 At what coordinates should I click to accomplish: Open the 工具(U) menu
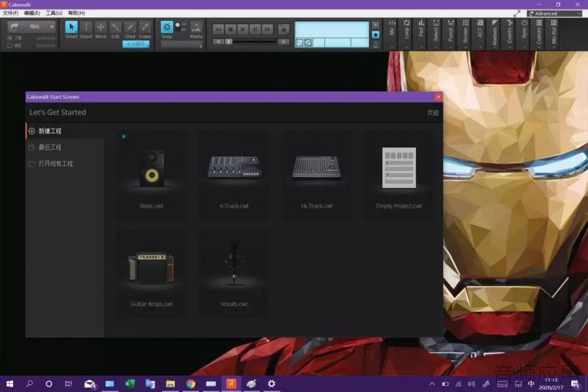click(54, 13)
